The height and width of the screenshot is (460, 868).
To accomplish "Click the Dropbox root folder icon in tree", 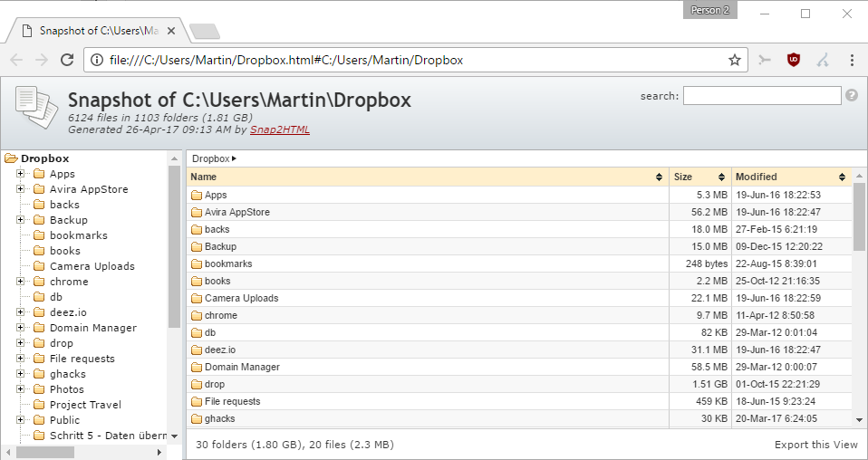I will [x=11, y=158].
